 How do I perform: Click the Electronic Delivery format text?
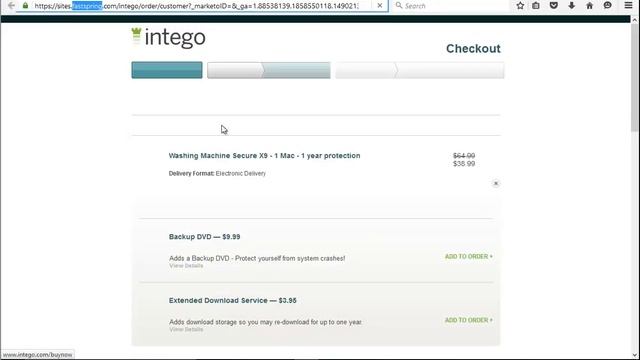(241, 173)
